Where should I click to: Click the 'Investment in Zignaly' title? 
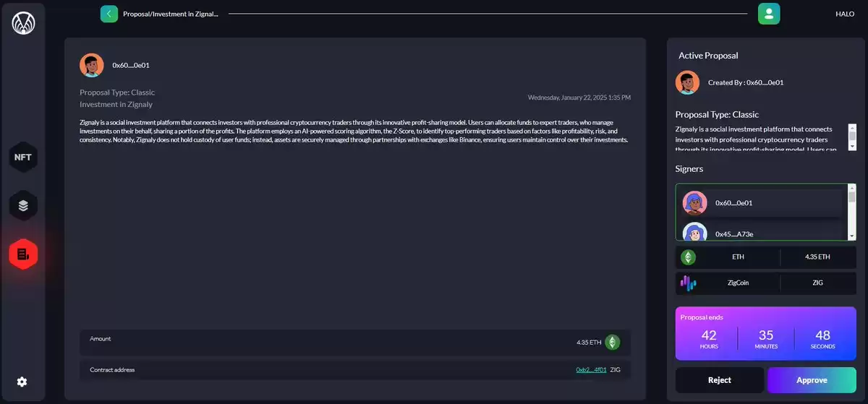pos(116,105)
